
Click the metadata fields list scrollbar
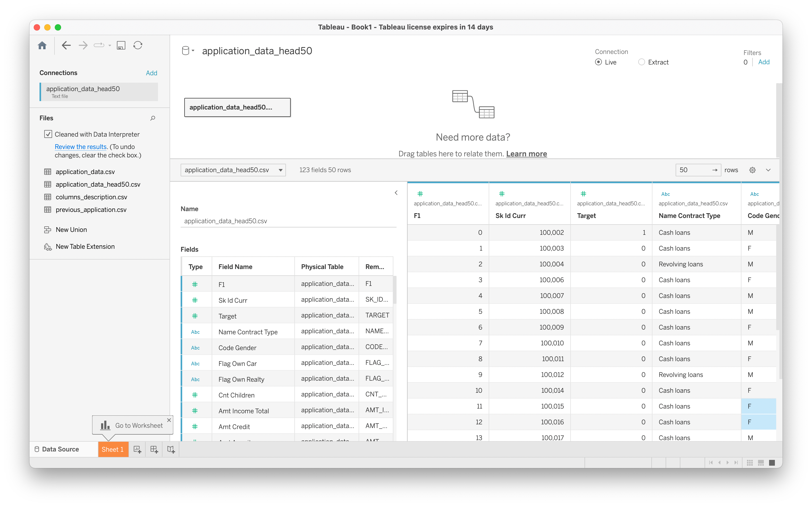[x=395, y=290]
